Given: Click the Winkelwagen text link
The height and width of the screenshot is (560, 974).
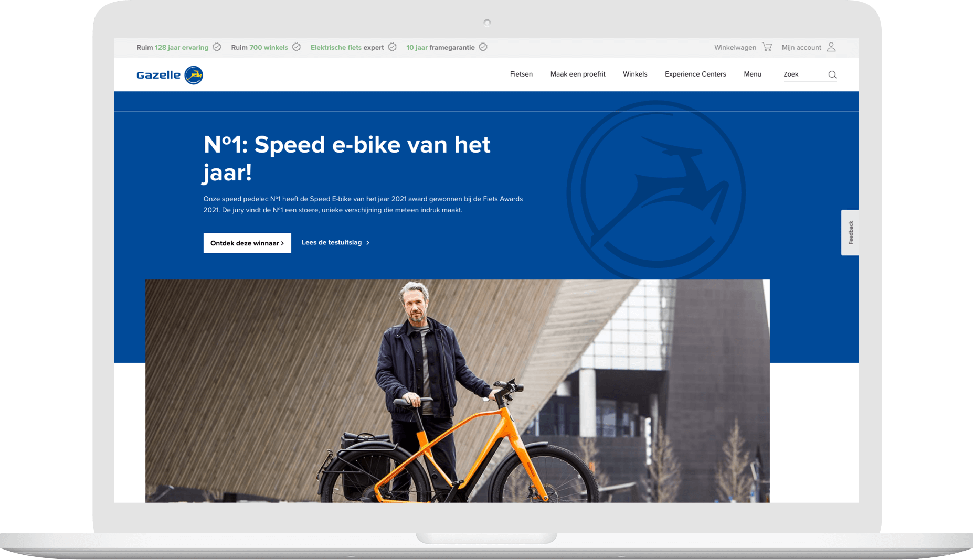Looking at the screenshot, I should (x=735, y=47).
